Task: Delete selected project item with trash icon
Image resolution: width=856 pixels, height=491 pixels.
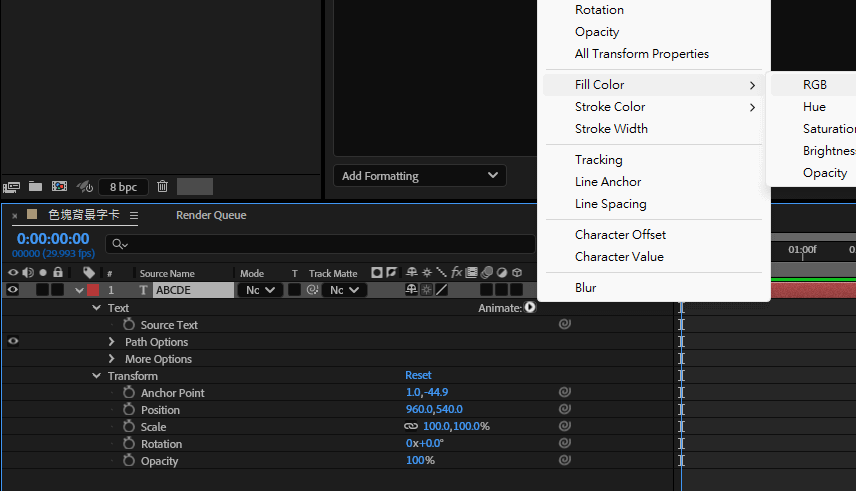Action: pos(162,186)
